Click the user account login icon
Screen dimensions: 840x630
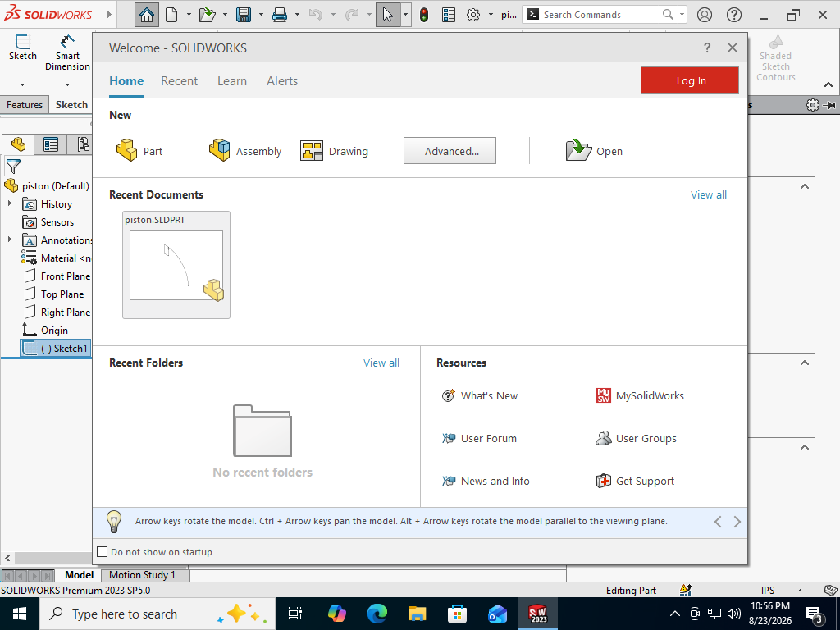[x=705, y=15]
